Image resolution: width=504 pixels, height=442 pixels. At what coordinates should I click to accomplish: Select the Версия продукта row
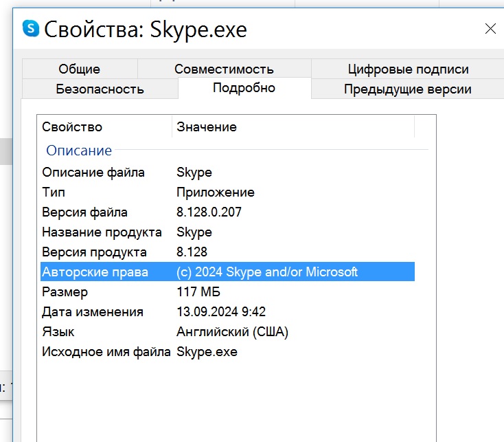coord(227,252)
